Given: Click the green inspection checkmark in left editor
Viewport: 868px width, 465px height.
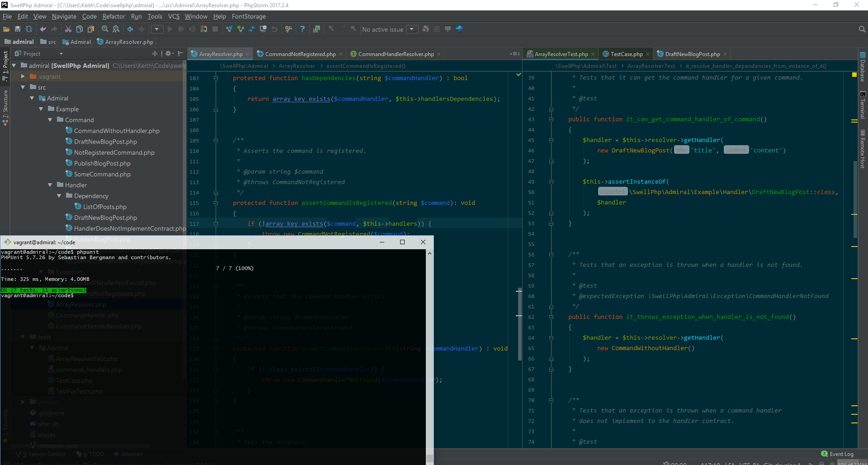Looking at the screenshot, I should (519, 74).
